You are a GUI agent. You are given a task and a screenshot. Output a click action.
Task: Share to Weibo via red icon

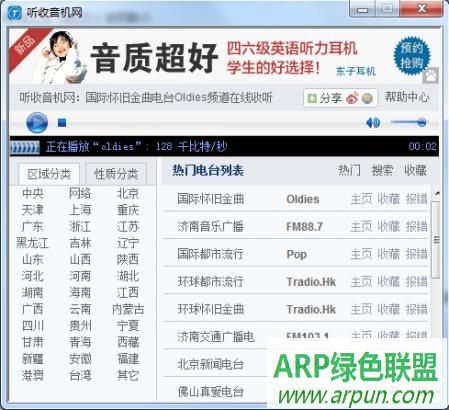352,98
